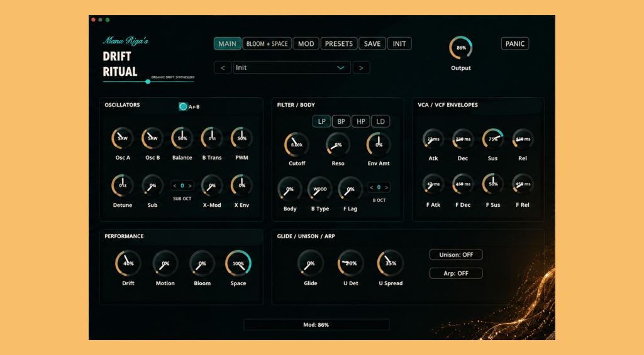Decrease SUB OCT value
Viewport: 644px width, 355px height.
(x=175, y=186)
